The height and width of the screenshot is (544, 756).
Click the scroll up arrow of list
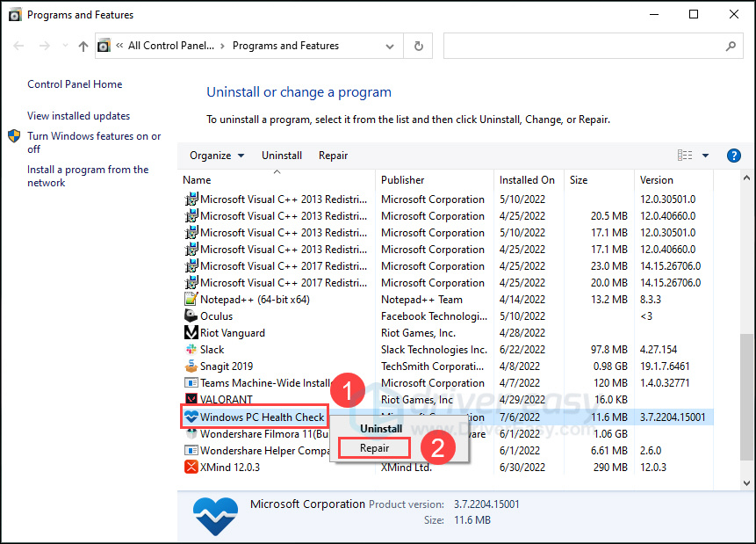coord(746,178)
